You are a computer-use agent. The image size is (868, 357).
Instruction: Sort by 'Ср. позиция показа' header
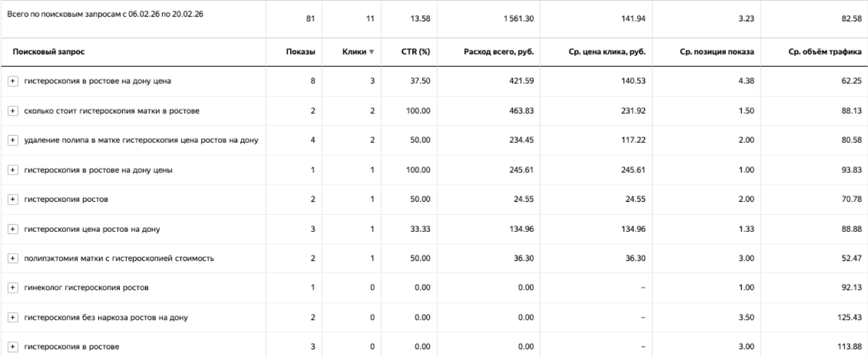(720, 52)
